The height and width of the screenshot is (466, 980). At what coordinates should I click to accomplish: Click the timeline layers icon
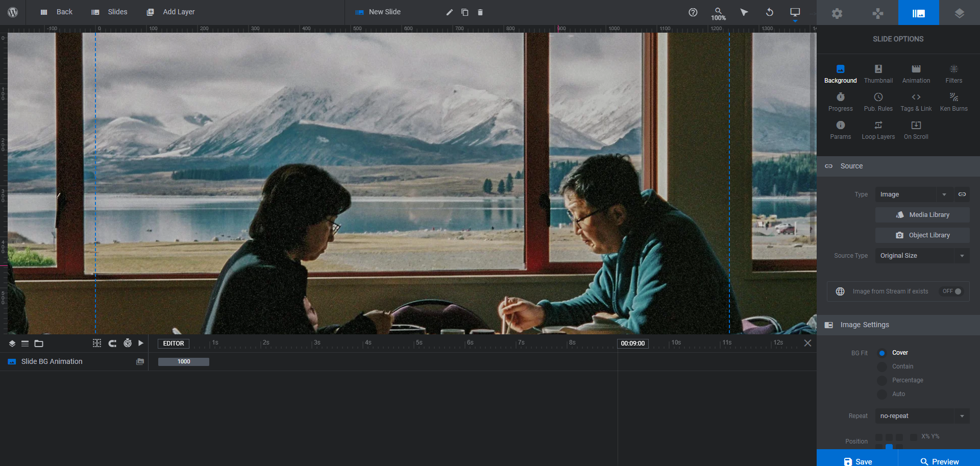tap(12, 344)
